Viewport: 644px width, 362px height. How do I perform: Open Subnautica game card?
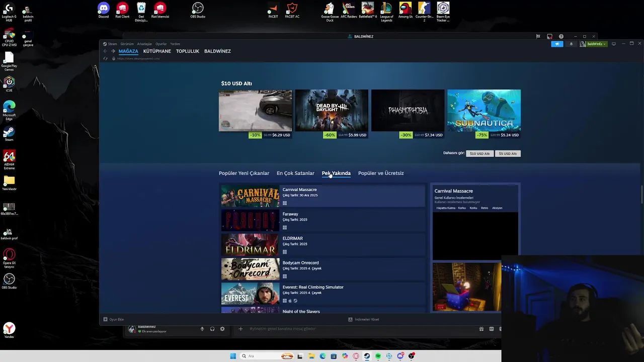point(484,114)
